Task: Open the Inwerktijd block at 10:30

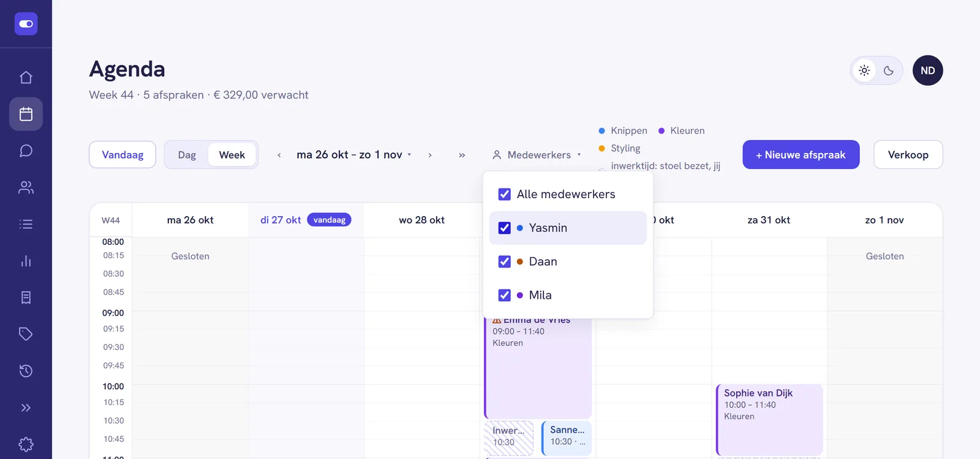Action: 508,438
